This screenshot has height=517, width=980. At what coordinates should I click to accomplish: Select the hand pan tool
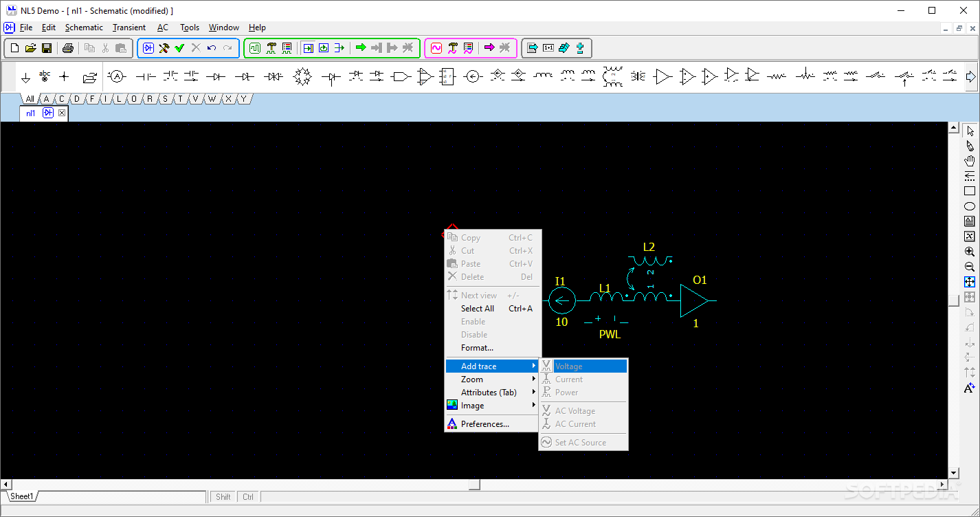tap(970, 161)
